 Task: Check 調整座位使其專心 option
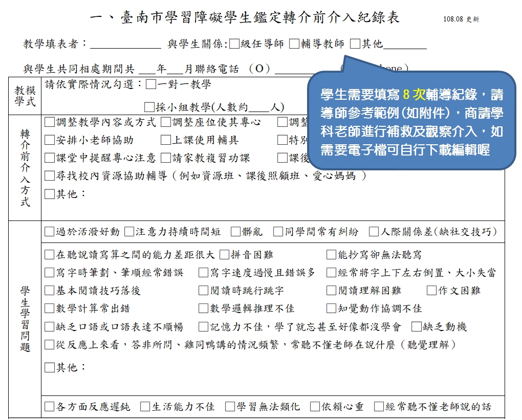coord(166,122)
